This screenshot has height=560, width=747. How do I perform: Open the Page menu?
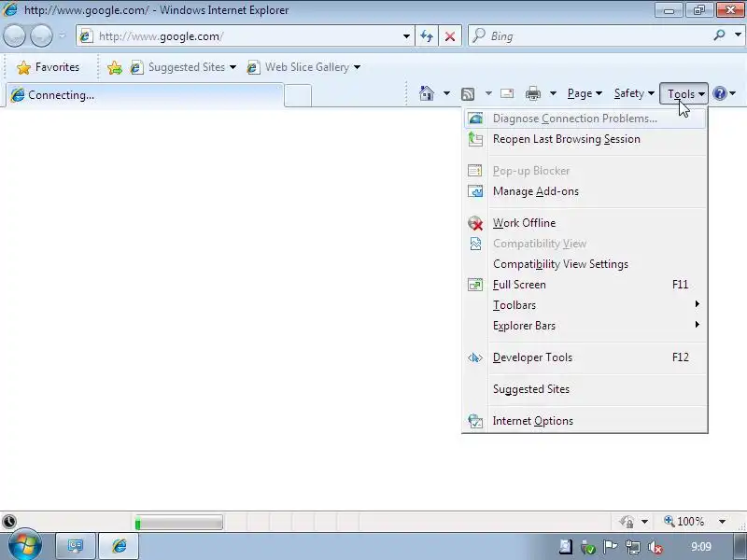pos(585,93)
